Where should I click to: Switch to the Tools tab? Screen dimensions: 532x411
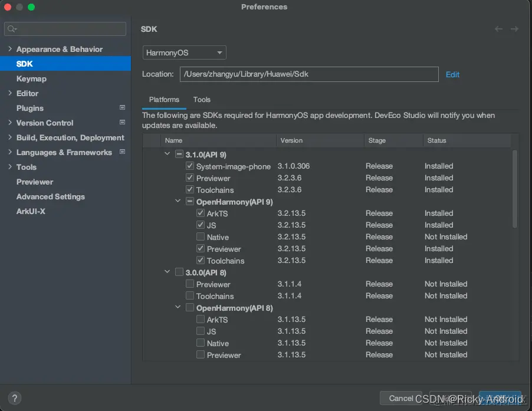202,100
